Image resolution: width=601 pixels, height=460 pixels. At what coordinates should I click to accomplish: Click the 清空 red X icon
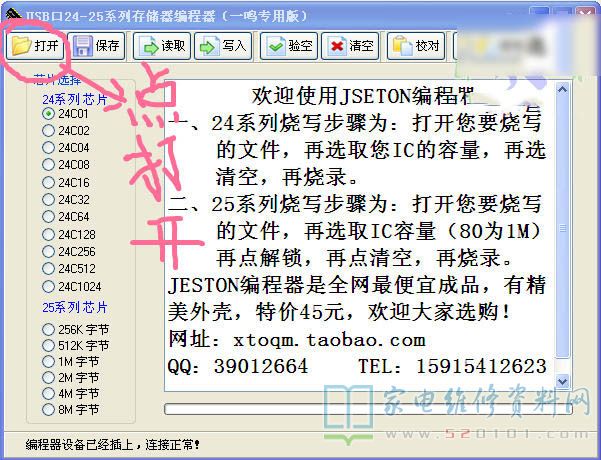click(x=337, y=46)
